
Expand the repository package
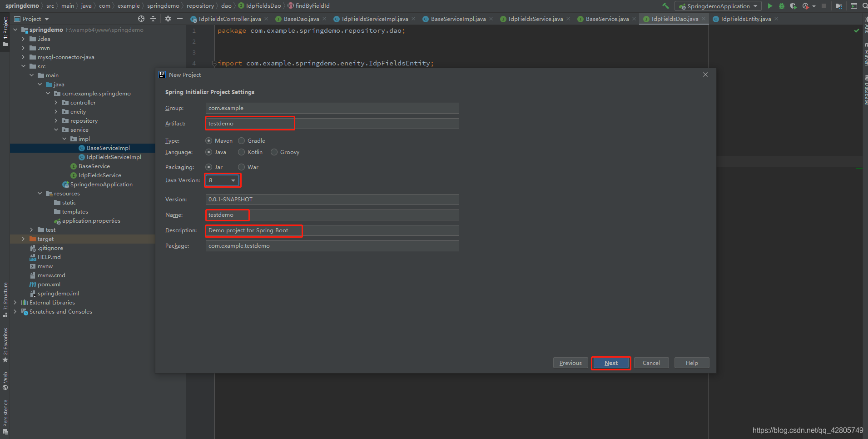[x=56, y=121]
